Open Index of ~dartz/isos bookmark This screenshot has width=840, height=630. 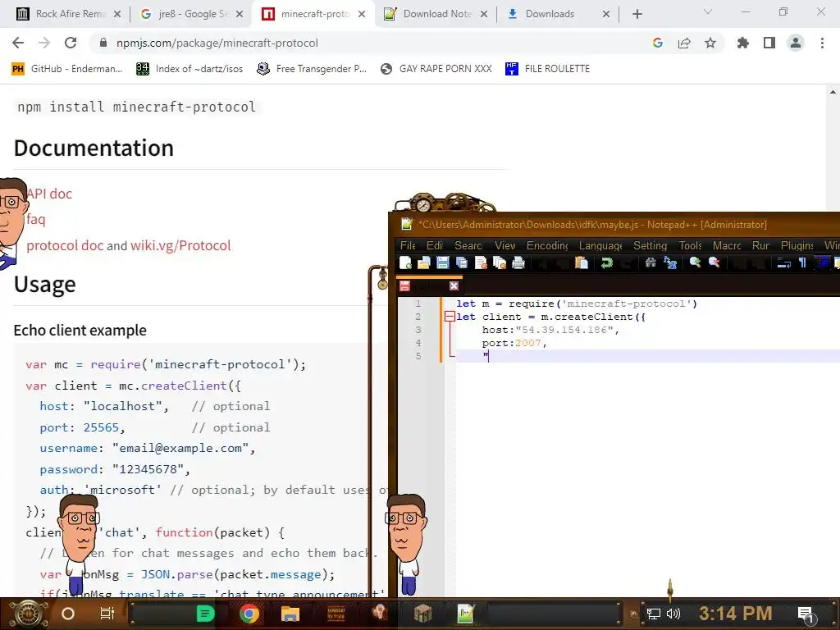[189, 69]
